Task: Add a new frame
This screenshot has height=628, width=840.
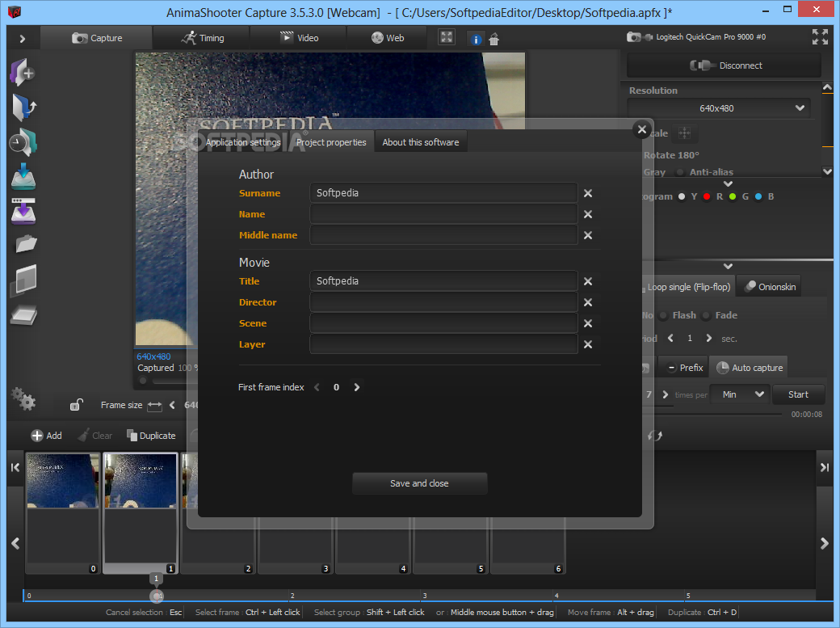Action: click(x=46, y=436)
